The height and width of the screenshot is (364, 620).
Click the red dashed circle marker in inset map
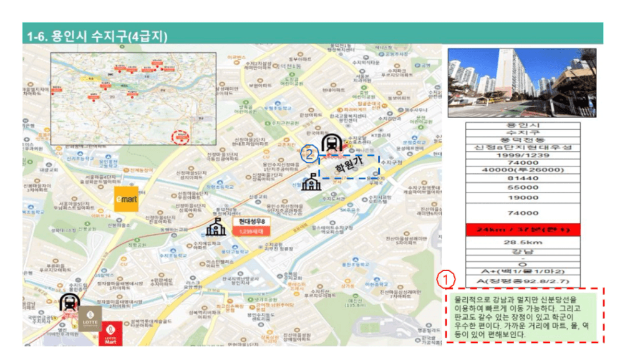180,137
